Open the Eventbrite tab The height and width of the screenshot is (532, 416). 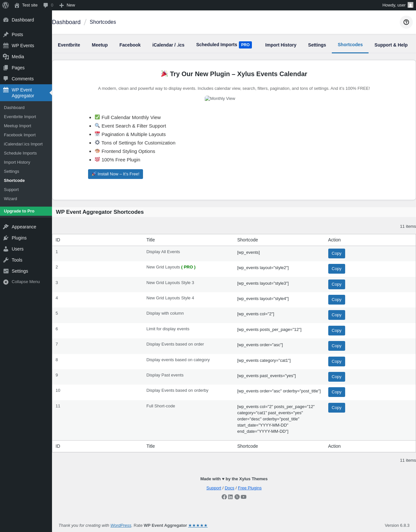[x=69, y=45]
